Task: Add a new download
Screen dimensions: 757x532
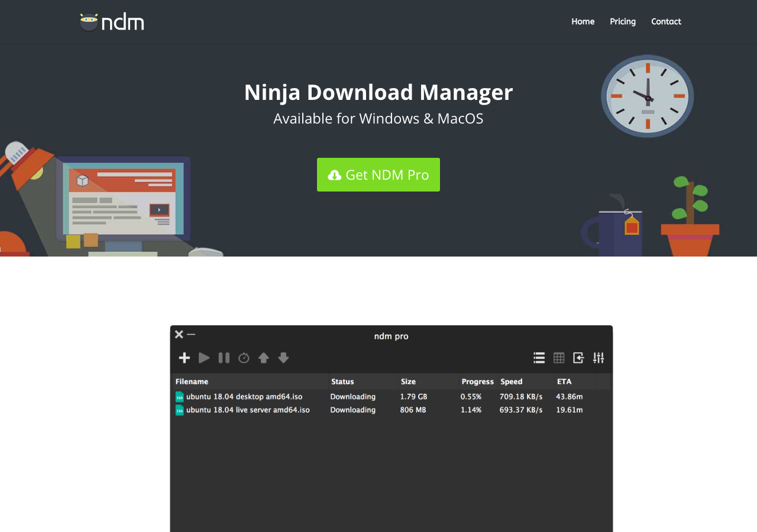Action: 184,358
